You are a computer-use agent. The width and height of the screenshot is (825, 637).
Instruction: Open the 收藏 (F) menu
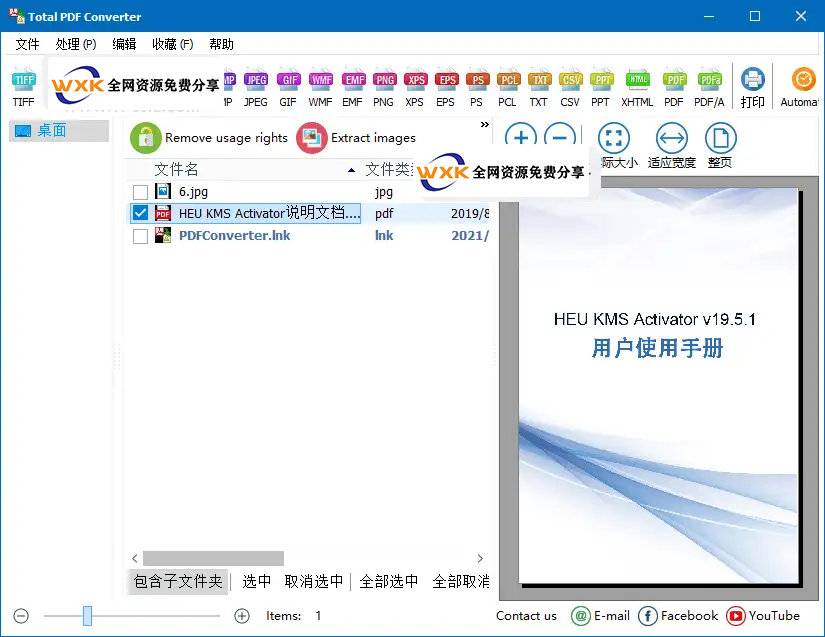click(x=172, y=44)
